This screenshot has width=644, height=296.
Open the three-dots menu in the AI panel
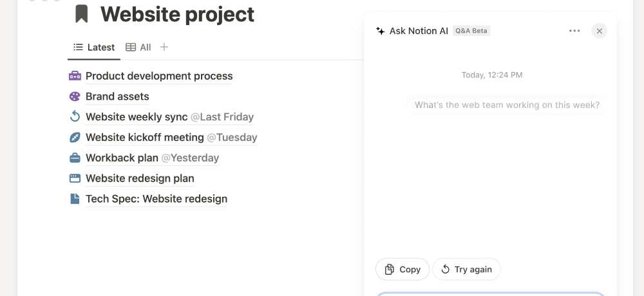point(574,31)
